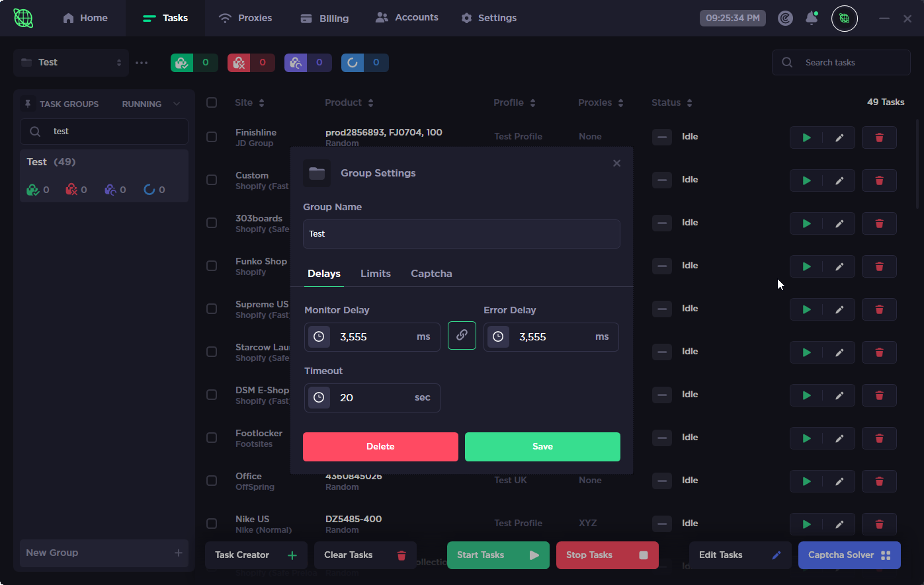Delete the Custom task with trash icon
The width and height of the screenshot is (924, 585).
879,180
